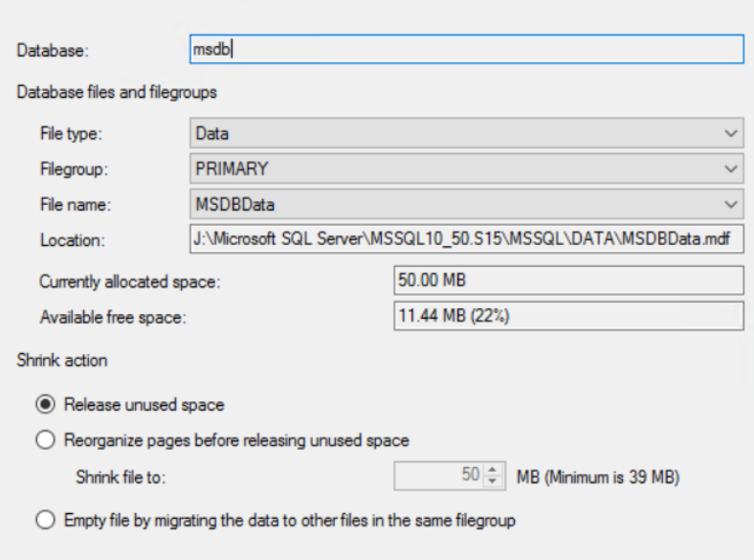Click the Shrink file to label
754x560 pixels.
121,478
